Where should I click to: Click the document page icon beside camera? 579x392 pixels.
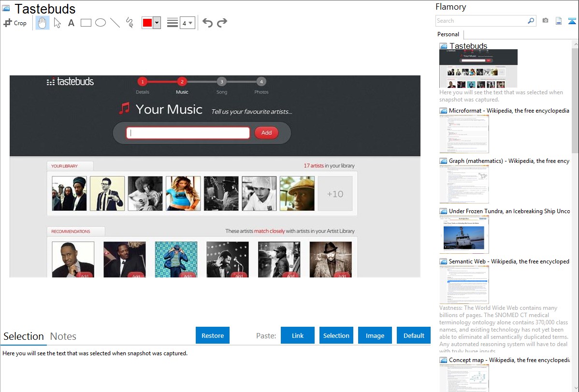point(559,21)
